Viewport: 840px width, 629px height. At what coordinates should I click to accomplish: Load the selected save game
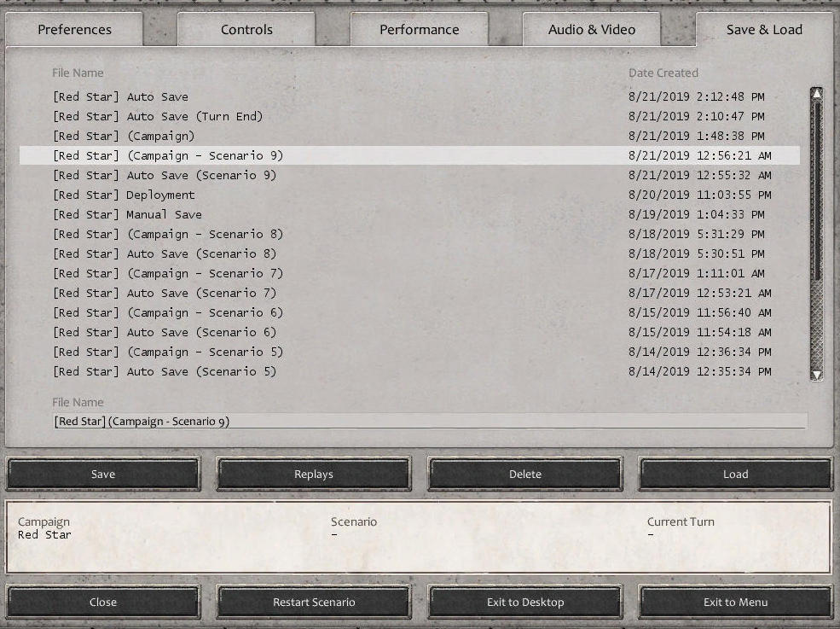point(735,475)
